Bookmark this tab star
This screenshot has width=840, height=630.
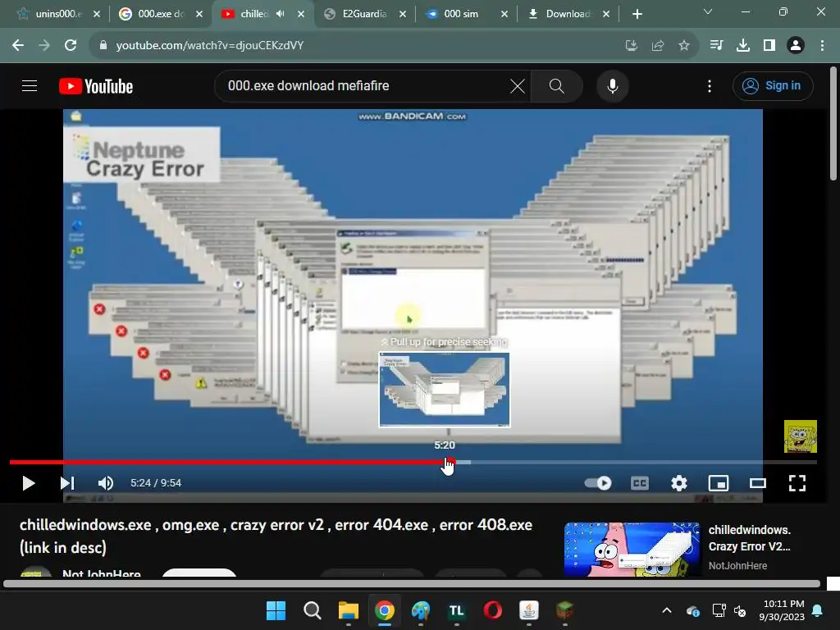[x=684, y=46]
